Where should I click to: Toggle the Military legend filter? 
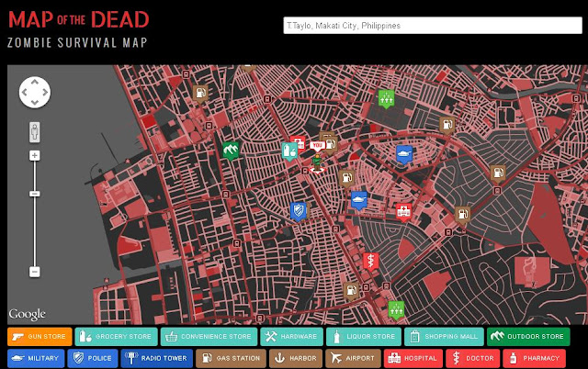(x=36, y=358)
